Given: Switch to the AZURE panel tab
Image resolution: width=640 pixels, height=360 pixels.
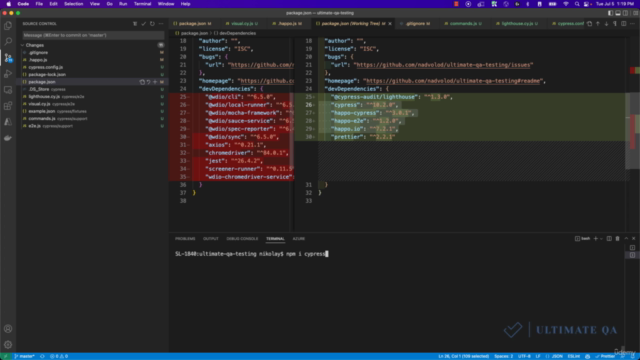Looking at the screenshot, I should pyautogui.click(x=299, y=239).
